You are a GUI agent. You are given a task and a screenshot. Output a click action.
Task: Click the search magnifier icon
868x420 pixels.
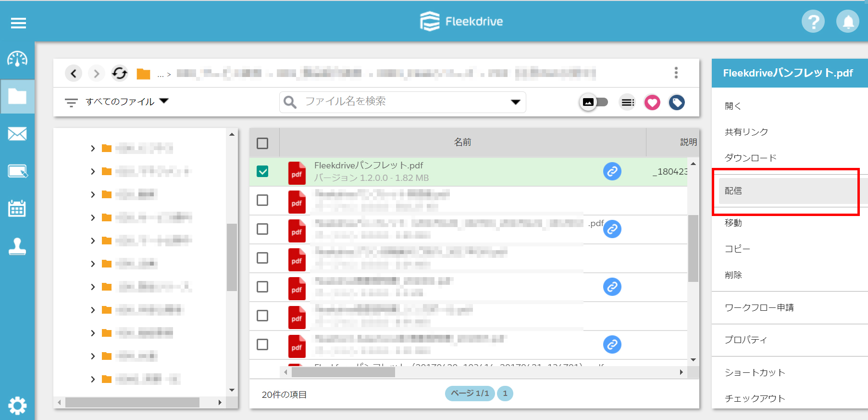290,102
